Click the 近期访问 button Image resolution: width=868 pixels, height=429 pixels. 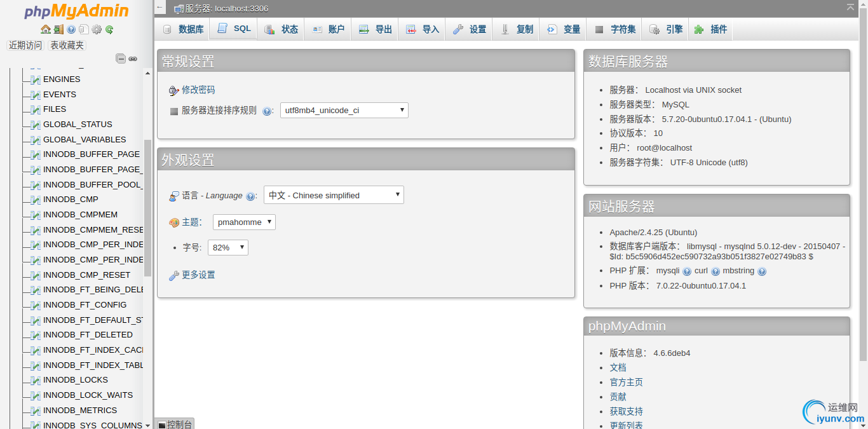click(25, 45)
